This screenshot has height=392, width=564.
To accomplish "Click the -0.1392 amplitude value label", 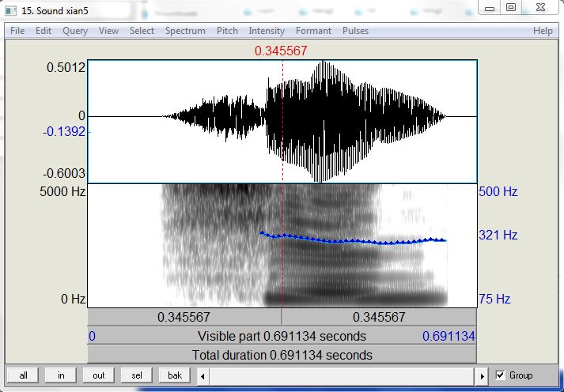I will (64, 132).
